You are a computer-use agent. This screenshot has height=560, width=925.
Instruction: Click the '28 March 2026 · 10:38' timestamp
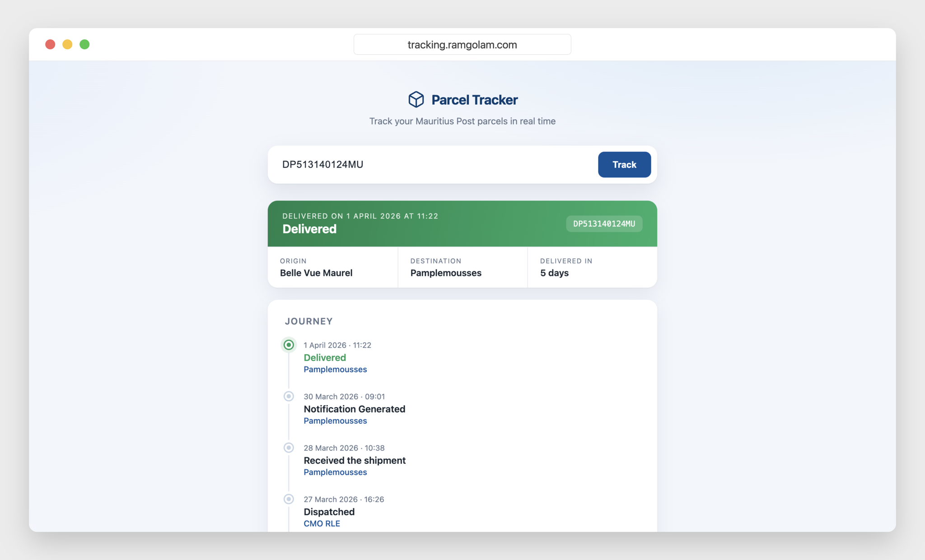point(344,448)
